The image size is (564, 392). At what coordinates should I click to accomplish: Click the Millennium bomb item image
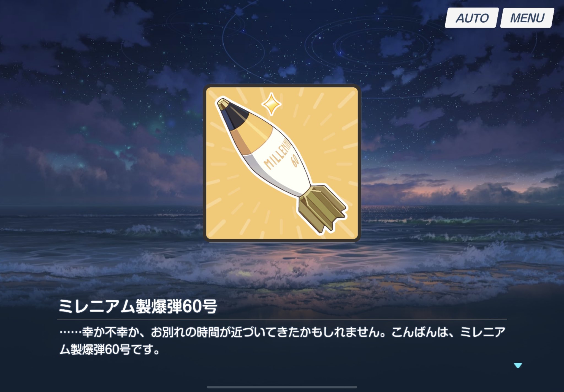point(282,163)
